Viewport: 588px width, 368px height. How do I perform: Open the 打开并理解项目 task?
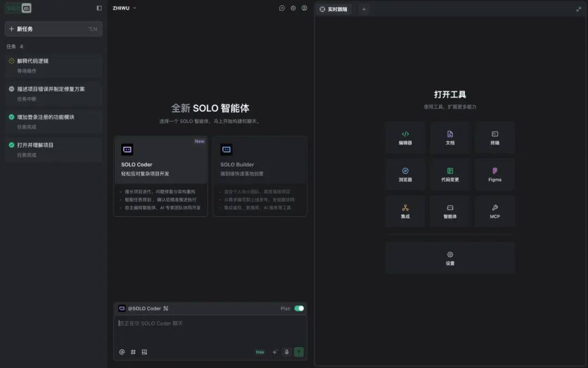click(53, 150)
